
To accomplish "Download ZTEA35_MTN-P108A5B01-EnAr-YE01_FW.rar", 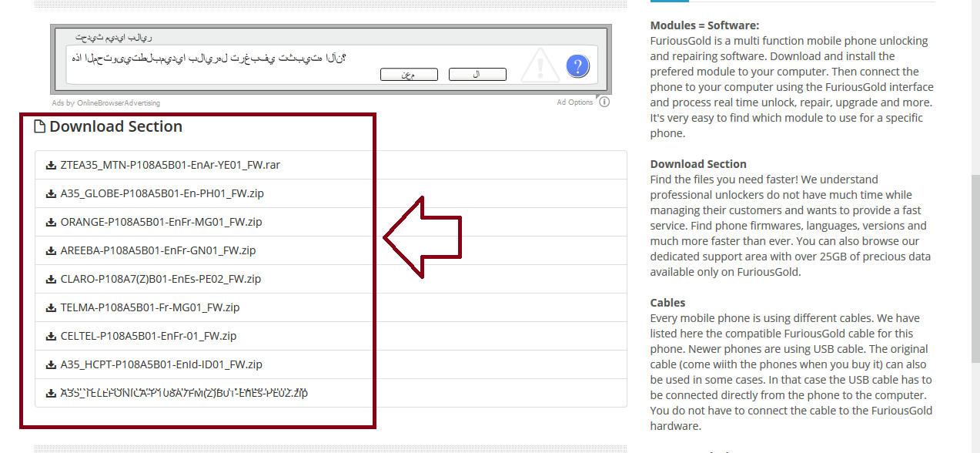I will [170, 165].
